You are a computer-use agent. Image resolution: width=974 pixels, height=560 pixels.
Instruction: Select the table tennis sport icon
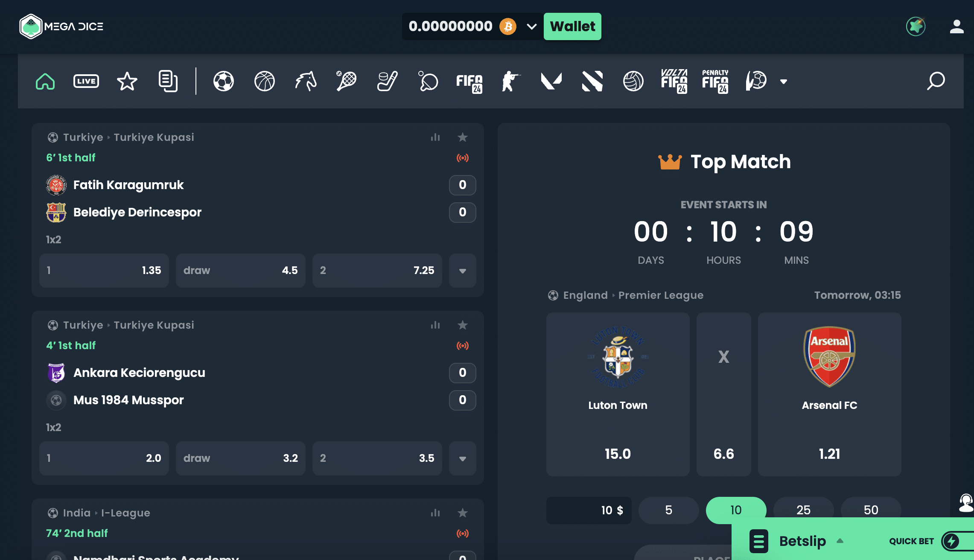[429, 81]
